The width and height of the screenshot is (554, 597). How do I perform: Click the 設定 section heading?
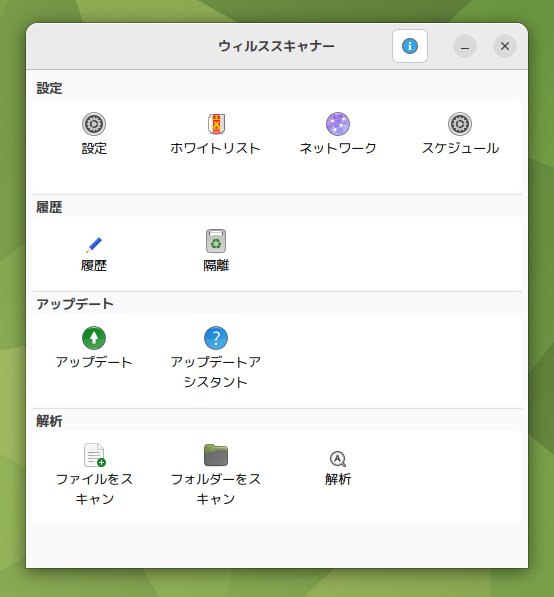(49, 88)
